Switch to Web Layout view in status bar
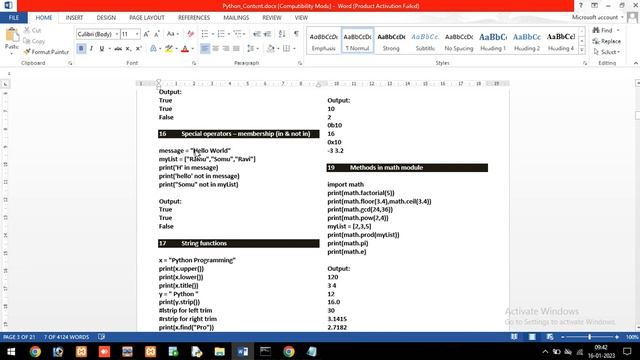Screen dimensions: 640x360 click(x=550, y=337)
